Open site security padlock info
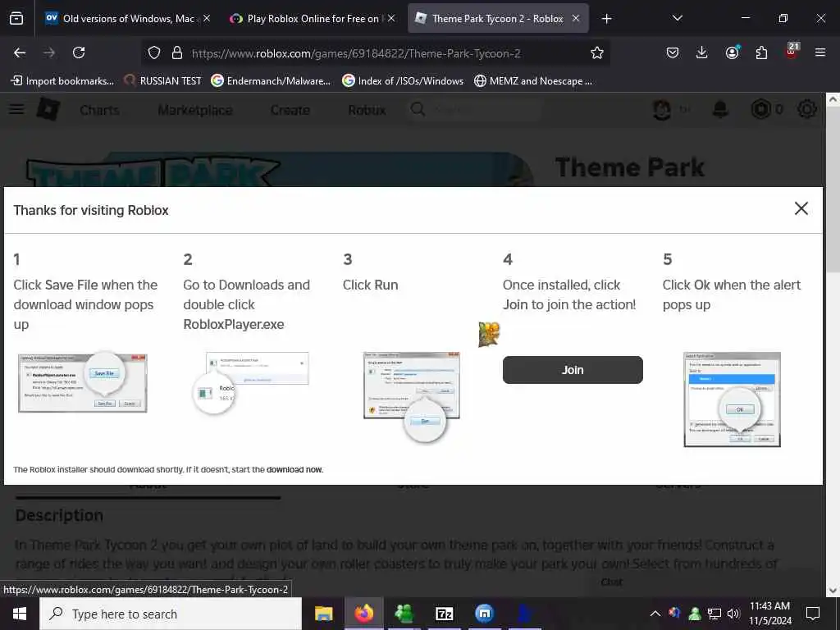The width and height of the screenshot is (840, 630). (177, 52)
